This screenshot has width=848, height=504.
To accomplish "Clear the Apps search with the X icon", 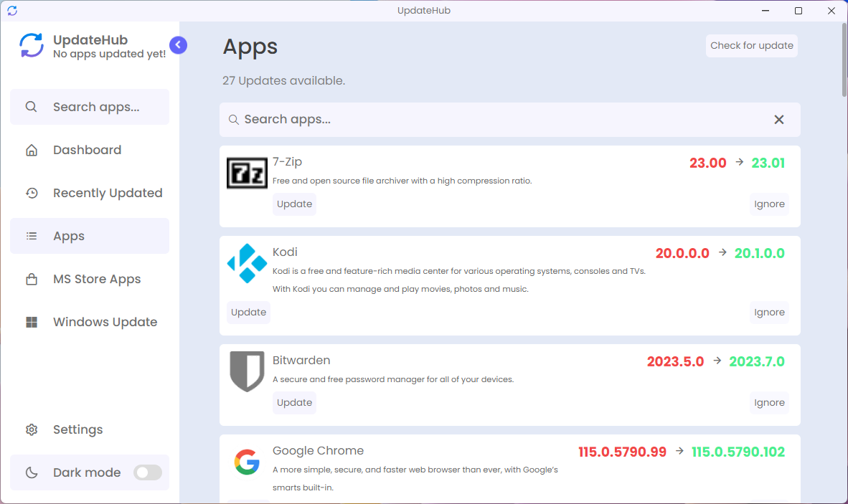I will [x=779, y=120].
